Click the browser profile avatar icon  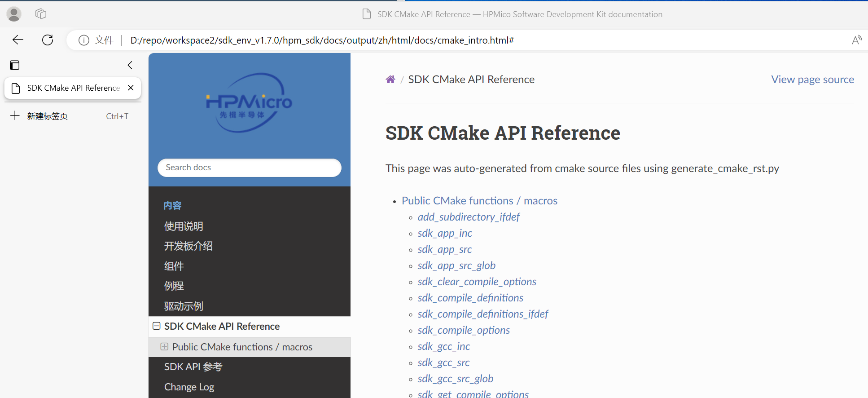[x=14, y=14]
